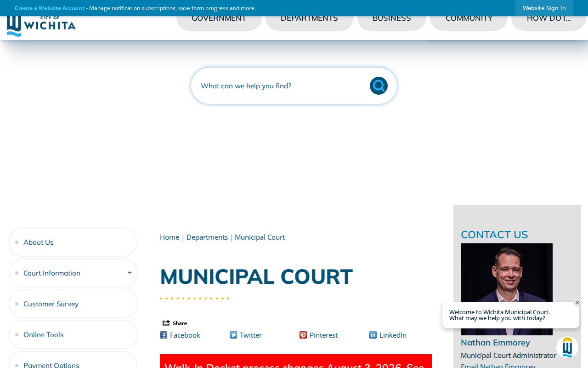The image size is (588, 368).
Task: Follow the Create a Website Account link
Action: coord(50,8)
